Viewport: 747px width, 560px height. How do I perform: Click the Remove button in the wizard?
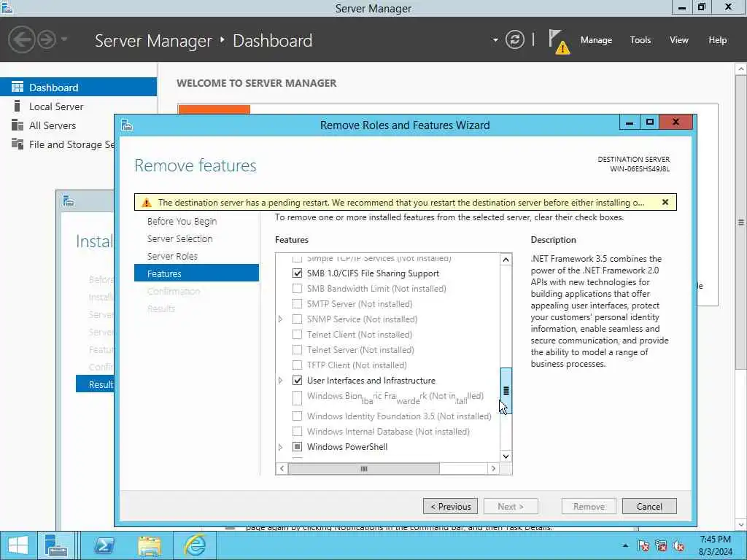589,506
